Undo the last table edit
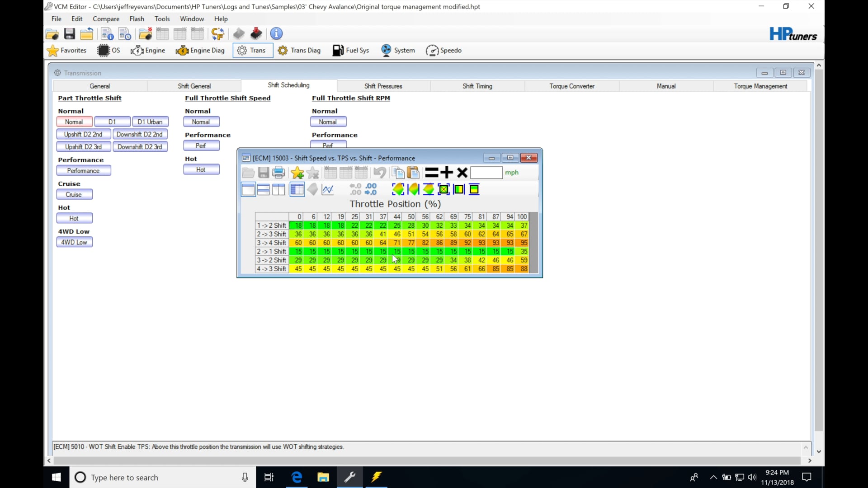This screenshot has width=868, height=488. pos(380,172)
